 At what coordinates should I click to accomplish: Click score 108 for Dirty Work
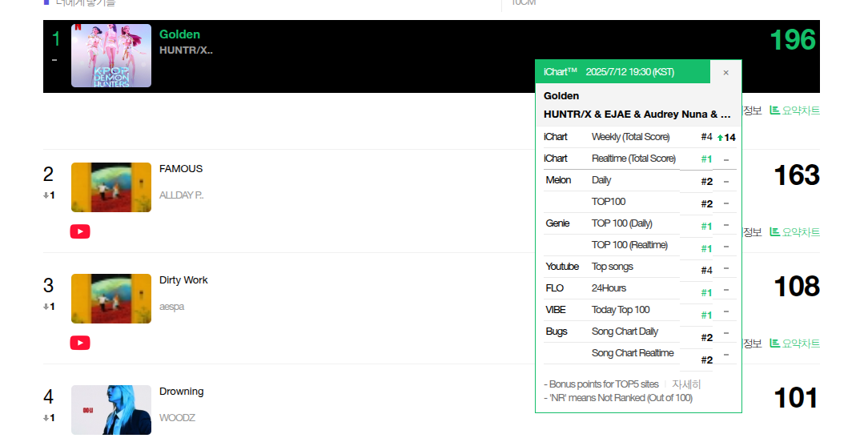797,287
